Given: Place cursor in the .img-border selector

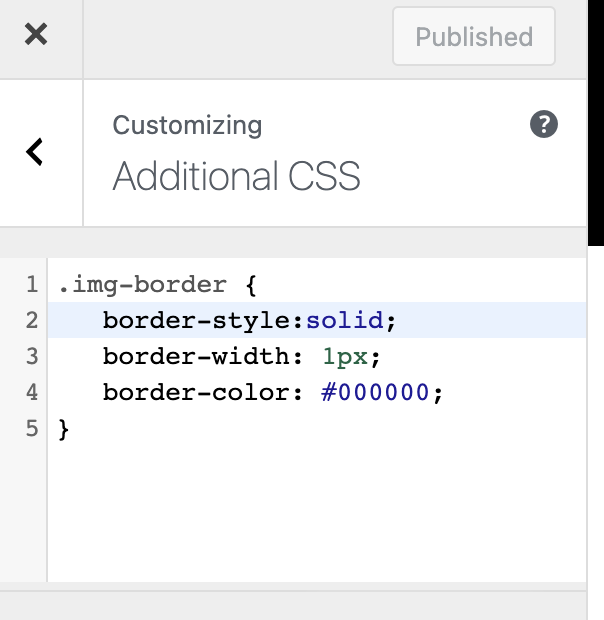Looking at the screenshot, I should pyautogui.click(x=142, y=285).
